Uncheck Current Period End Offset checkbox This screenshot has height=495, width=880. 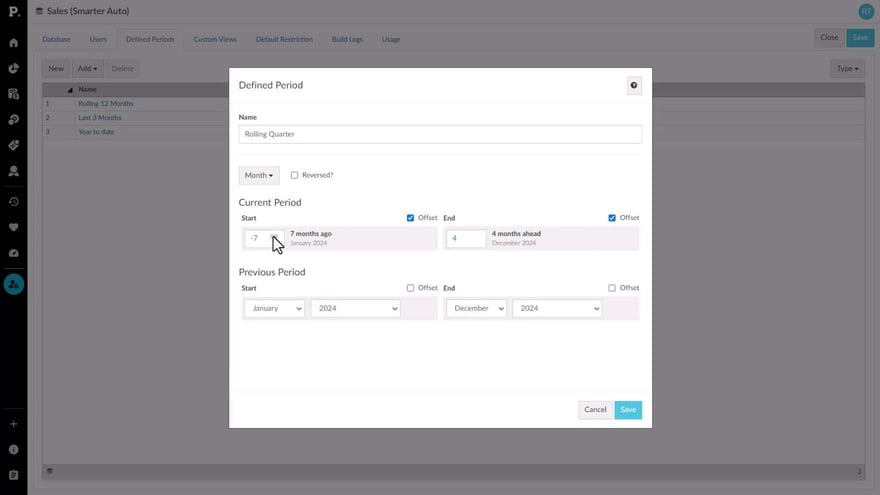(x=612, y=218)
